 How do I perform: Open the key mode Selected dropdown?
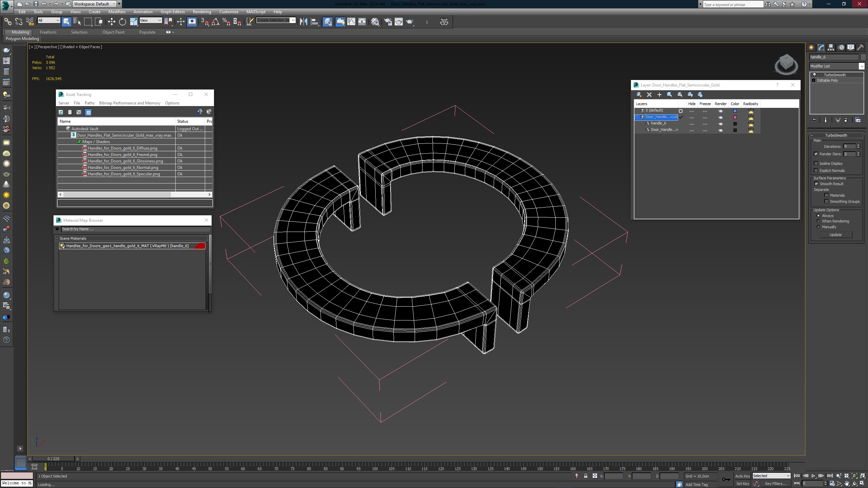click(771, 476)
